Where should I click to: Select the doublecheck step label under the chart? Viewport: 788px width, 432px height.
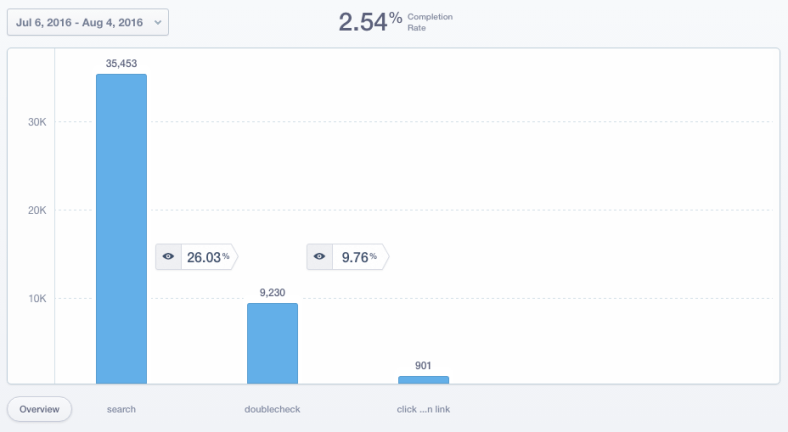[272, 410]
